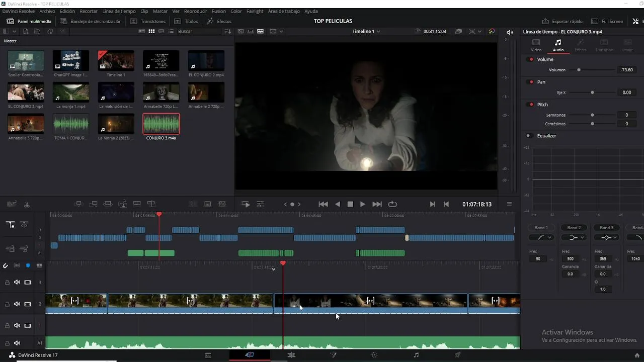Open Band 3 filter type dropdown
The height and width of the screenshot is (362, 644).
coord(606,237)
